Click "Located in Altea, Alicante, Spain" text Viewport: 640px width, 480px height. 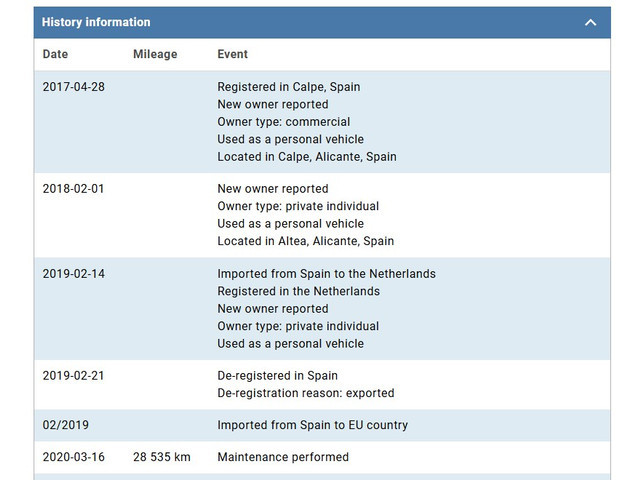pos(306,241)
